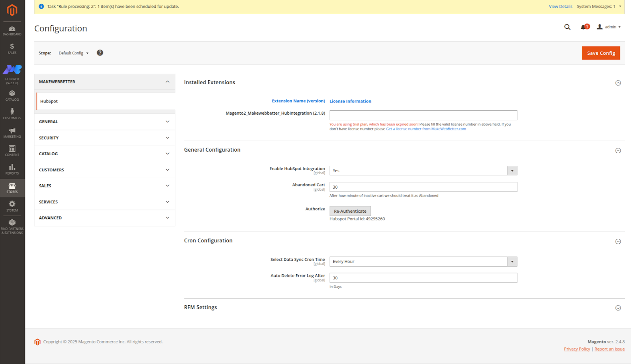
Task: Click the View Details link
Action: click(x=560, y=6)
